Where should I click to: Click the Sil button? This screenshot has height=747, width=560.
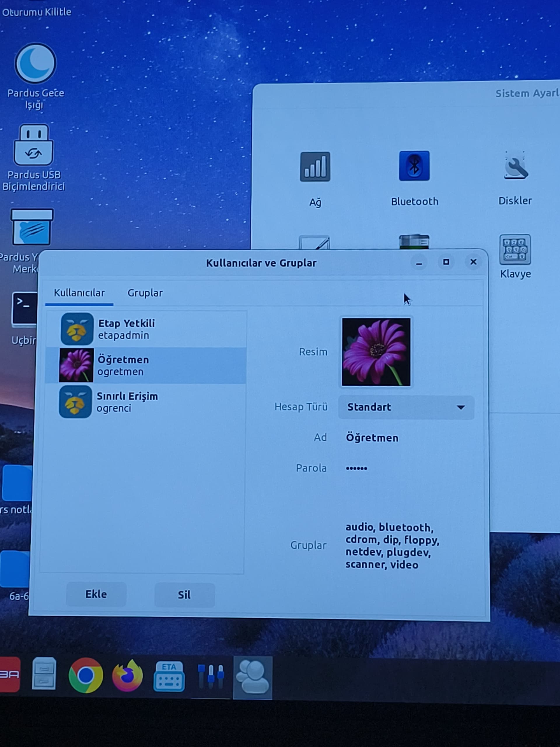(x=184, y=595)
